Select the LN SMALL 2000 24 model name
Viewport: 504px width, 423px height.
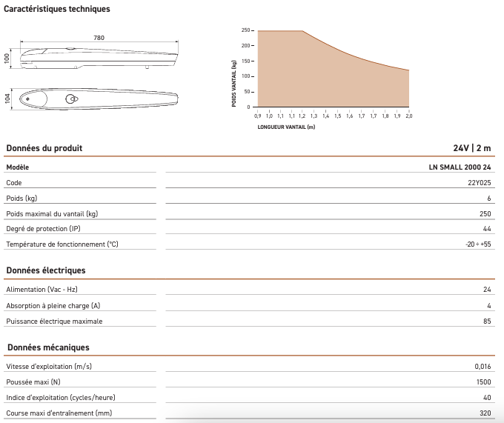coord(460,167)
